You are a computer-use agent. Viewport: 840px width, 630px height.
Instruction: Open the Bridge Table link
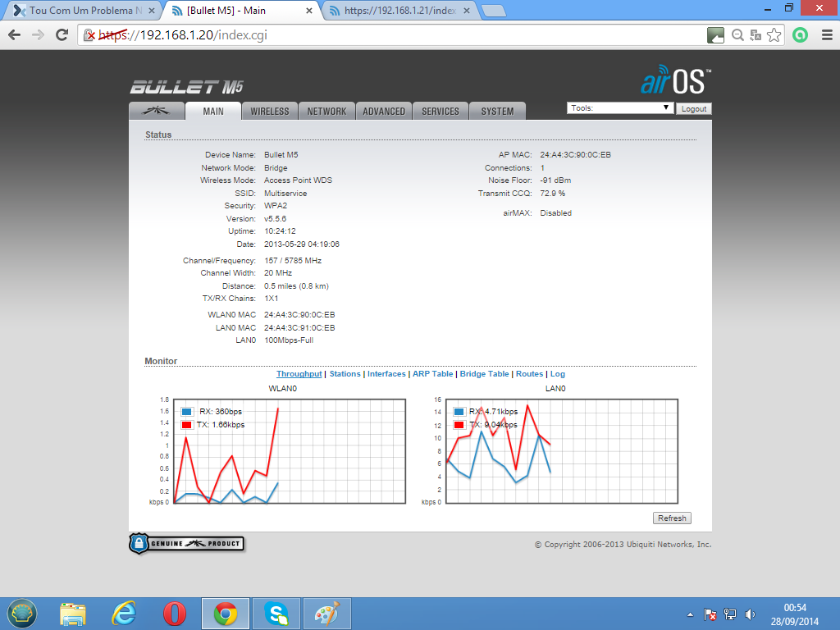click(484, 374)
